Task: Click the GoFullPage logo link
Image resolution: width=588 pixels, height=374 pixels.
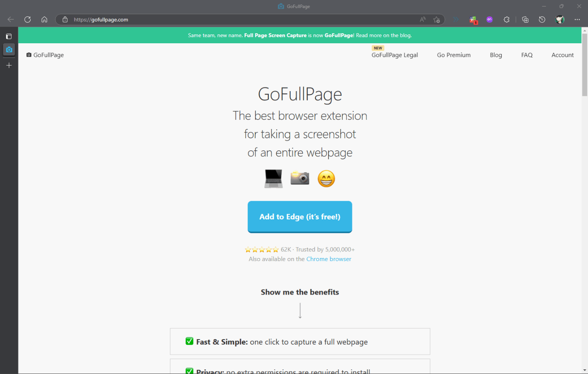Action: pos(45,55)
